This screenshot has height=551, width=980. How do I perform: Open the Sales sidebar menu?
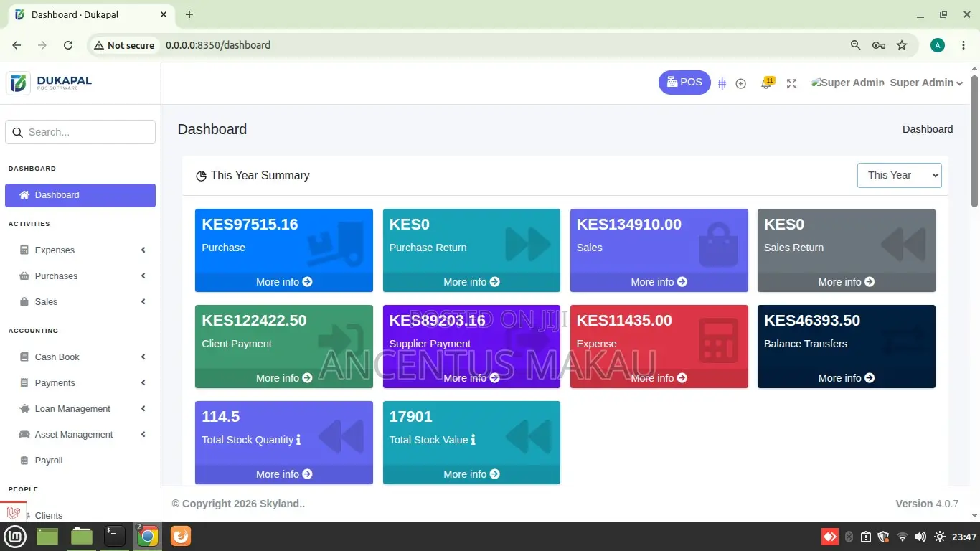(80, 302)
